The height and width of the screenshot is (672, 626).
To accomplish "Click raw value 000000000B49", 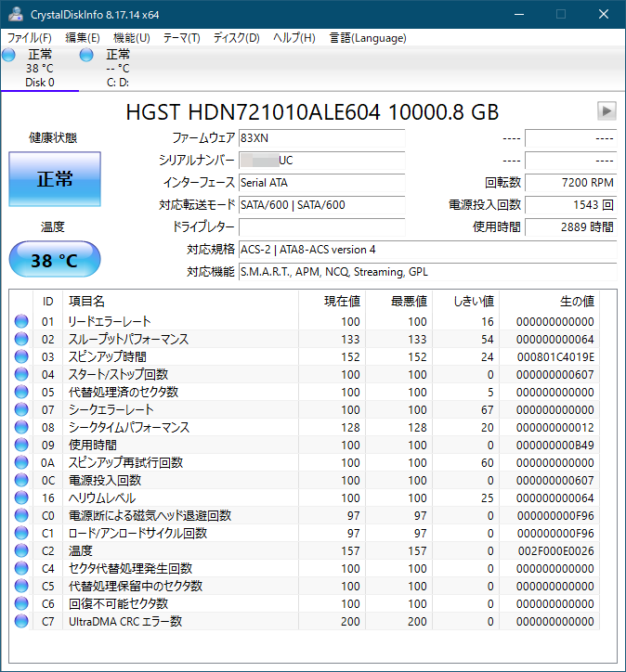I will coord(554,445).
